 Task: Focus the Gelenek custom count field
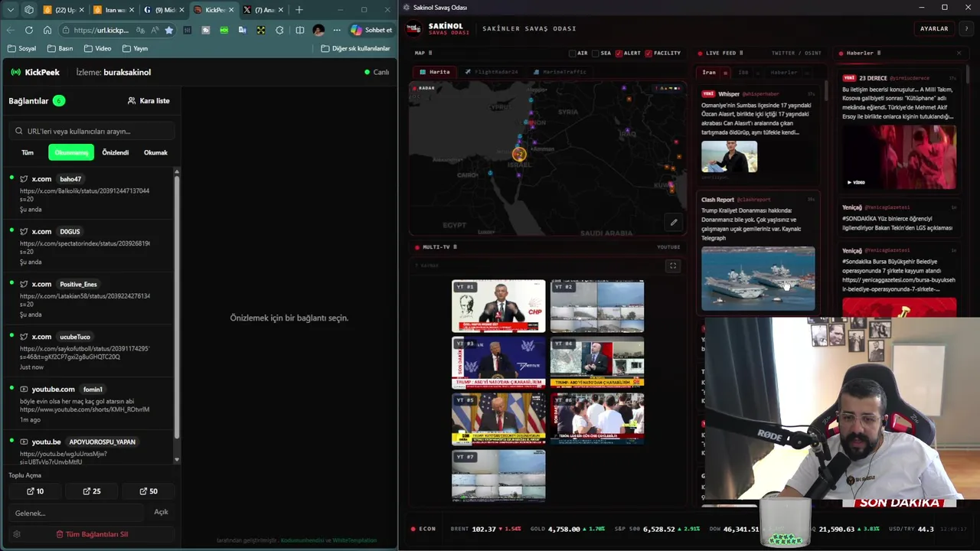tap(77, 513)
